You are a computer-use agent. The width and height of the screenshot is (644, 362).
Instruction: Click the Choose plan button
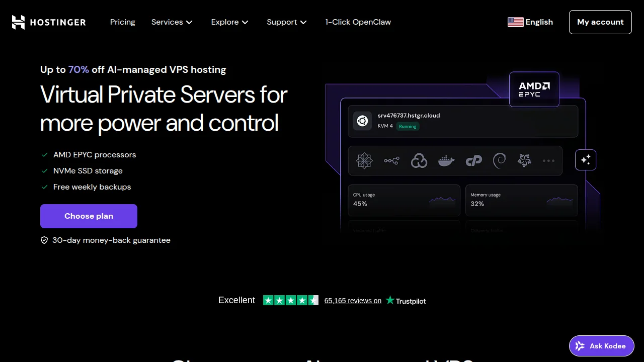tap(89, 216)
